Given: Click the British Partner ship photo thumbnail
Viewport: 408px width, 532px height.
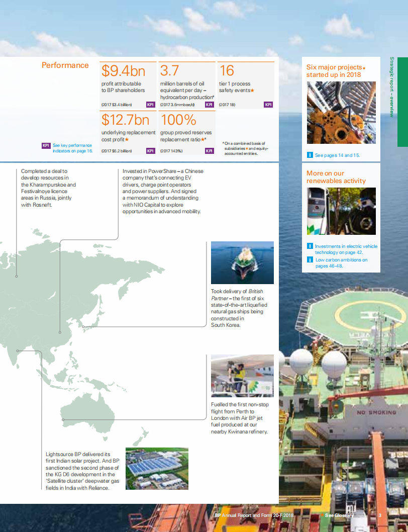Looking at the screenshot, I should pyautogui.click(x=243, y=262).
